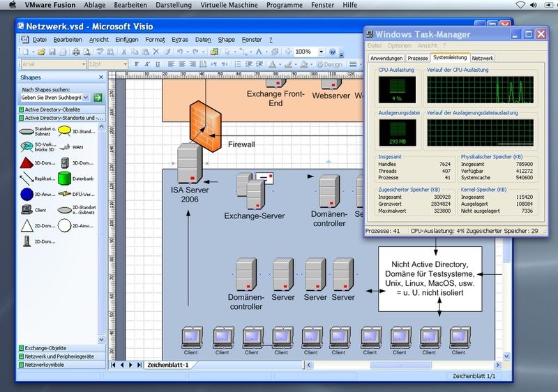Pick the Client computer stencil shape
The width and height of the screenshot is (558, 392).
(x=27, y=210)
